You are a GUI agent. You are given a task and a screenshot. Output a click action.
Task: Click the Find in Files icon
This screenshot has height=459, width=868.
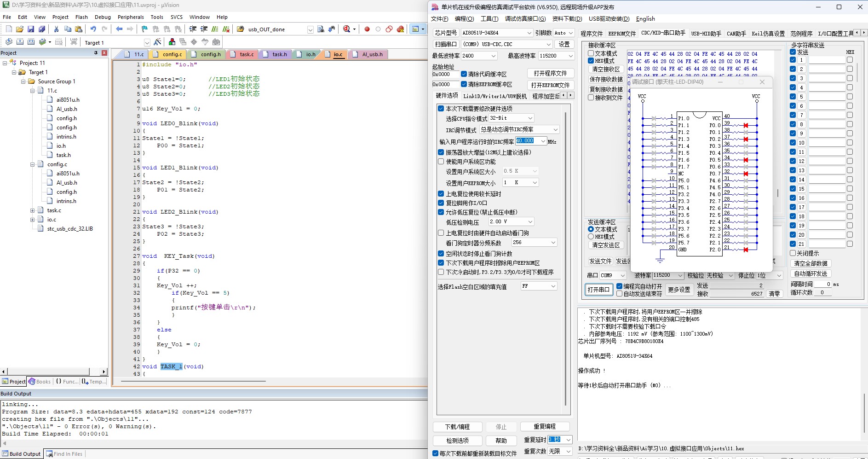pyautogui.click(x=321, y=29)
